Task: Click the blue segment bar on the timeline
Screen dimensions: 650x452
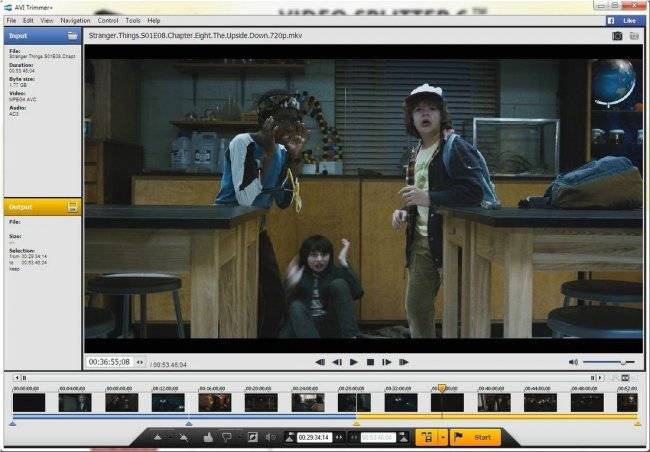Action: pos(184,416)
